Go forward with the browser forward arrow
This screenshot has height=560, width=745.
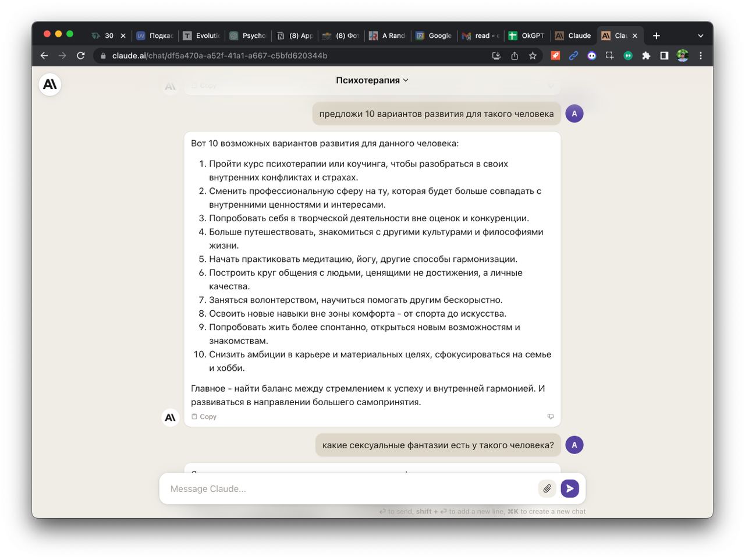(x=62, y=55)
